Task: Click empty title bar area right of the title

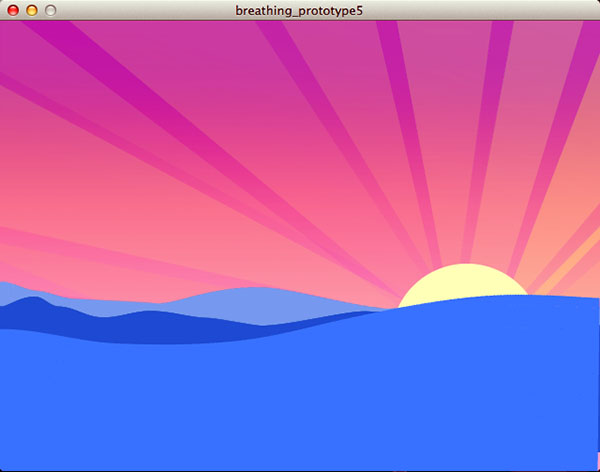Action: (x=480, y=10)
